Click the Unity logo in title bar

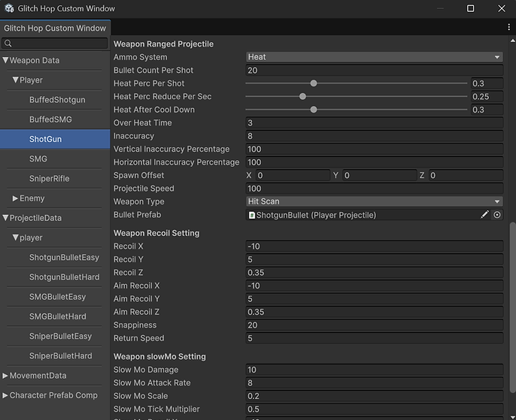pyautogui.click(x=8, y=8)
